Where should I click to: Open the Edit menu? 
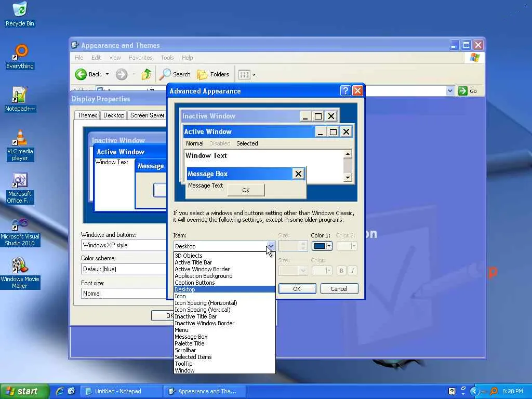[96, 58]
